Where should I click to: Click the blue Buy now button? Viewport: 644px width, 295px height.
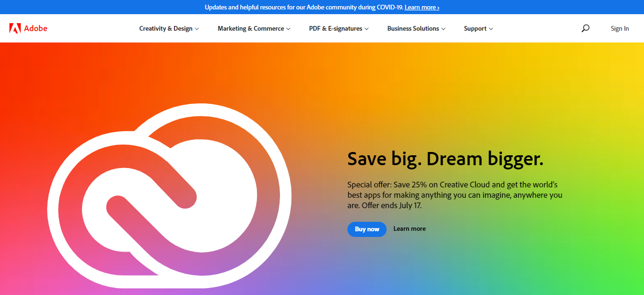pos(367,229)
